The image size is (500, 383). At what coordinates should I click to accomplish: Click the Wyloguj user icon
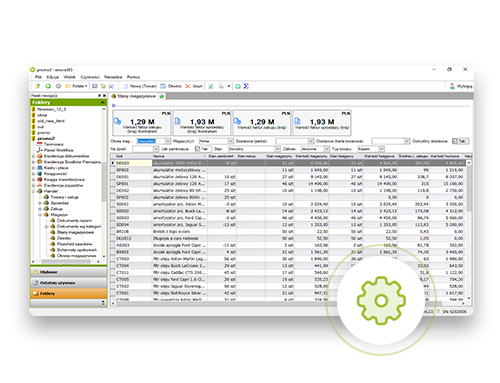point(452,86)
